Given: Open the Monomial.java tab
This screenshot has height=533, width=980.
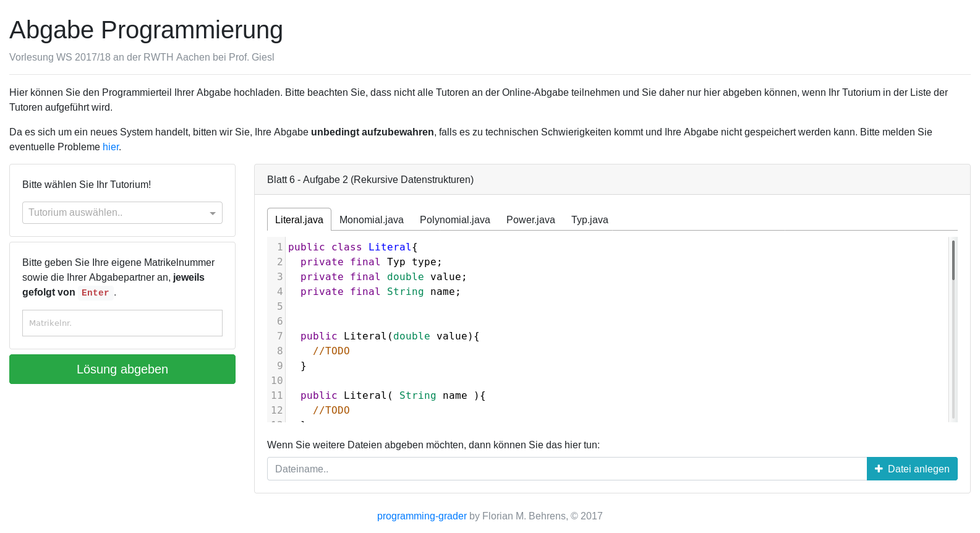Looking at the screenshot, I should (372, 220).
